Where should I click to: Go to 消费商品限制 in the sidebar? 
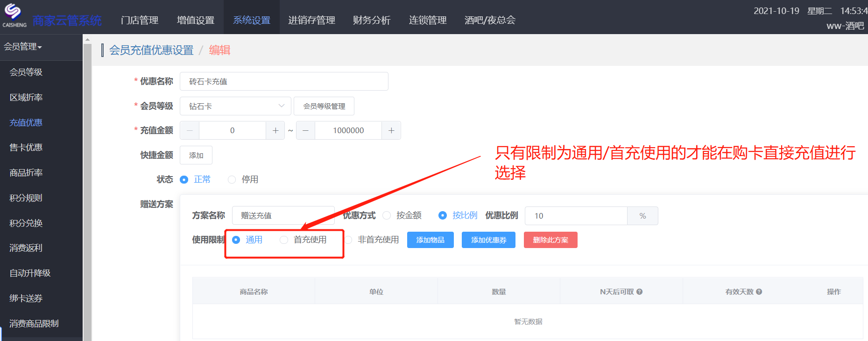34,323
